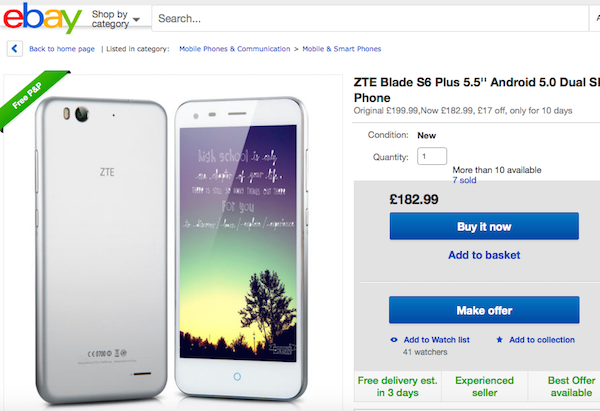The image size is (600, 411).
Task: Click the star icon for collection
Action: pyautogui.click(x=500, y=340)
